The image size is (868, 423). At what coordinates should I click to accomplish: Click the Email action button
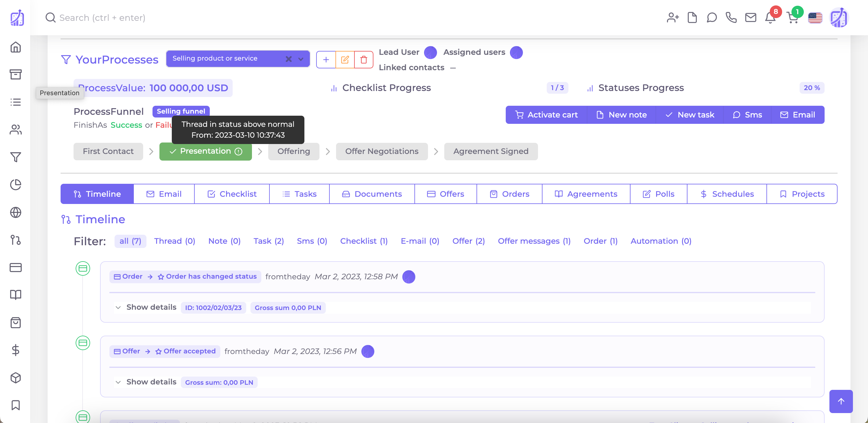[797, 115]
